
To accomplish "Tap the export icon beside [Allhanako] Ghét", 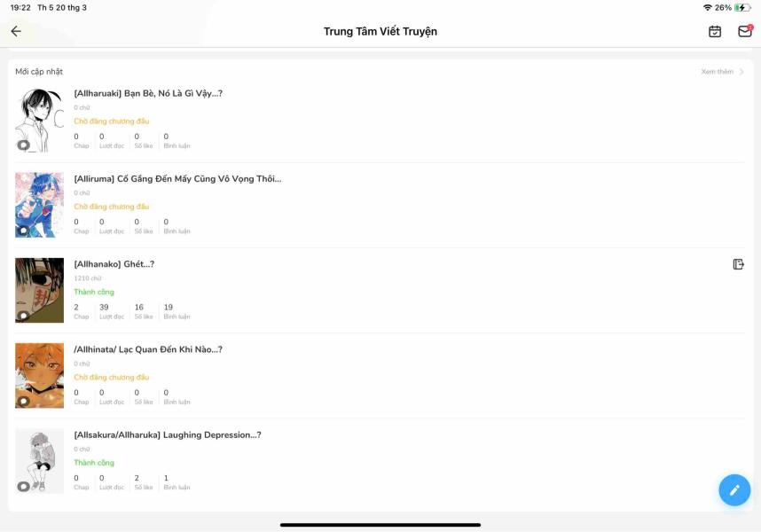I will pyautogui.click(x=738, y=264).
